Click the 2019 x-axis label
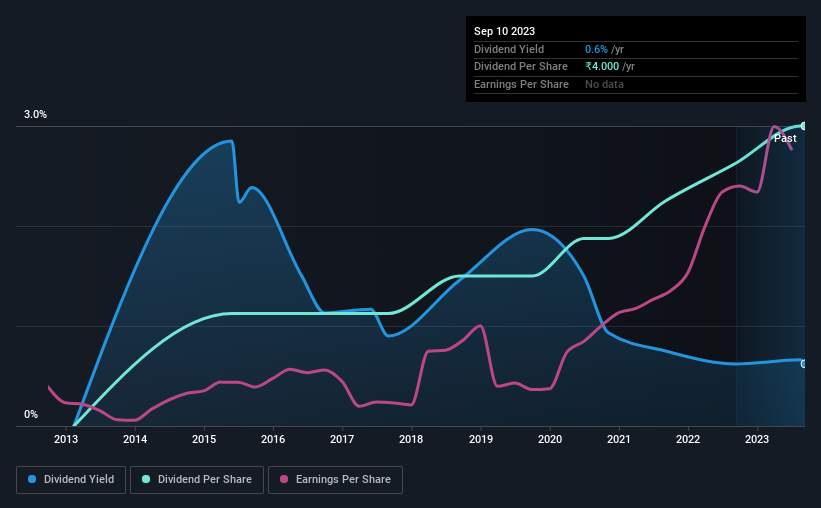This screenshot has height=508, width=821. click(481, 439)
